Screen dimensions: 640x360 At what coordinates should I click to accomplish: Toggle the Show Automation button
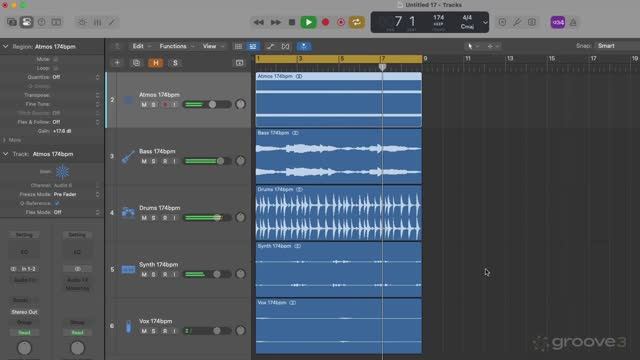[x=270, y=47]
